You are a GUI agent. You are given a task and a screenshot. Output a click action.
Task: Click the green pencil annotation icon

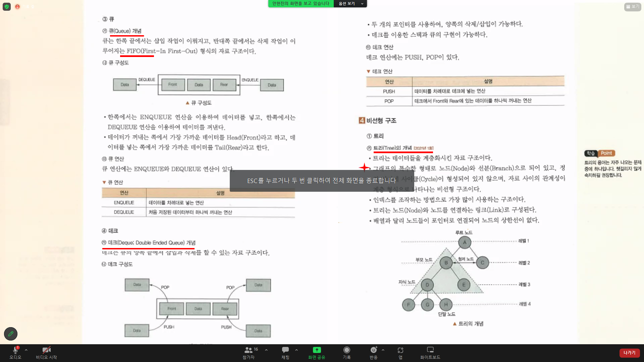[x=11, y=334]
